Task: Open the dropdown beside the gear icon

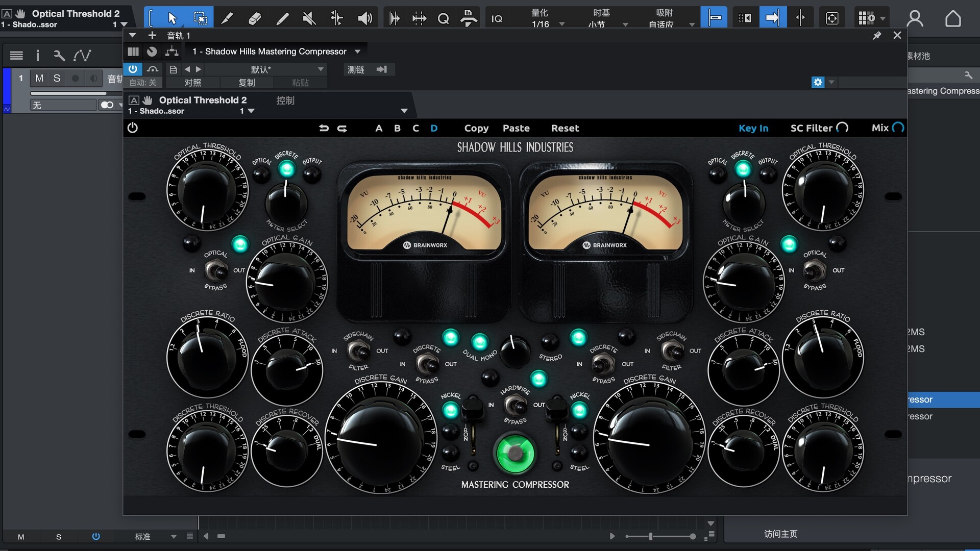Action: pyautogui.click(x=831, y=82)
